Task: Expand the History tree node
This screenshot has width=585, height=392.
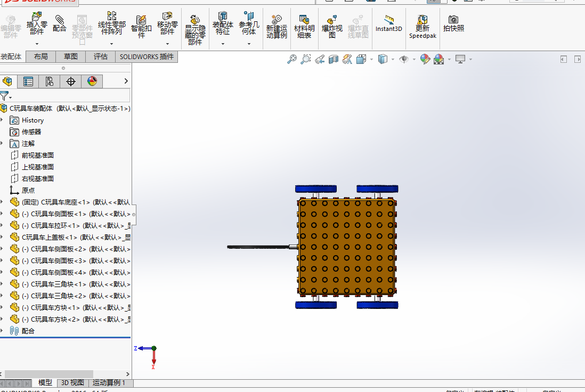Action: pyautogui.click(x=2, y=120)
